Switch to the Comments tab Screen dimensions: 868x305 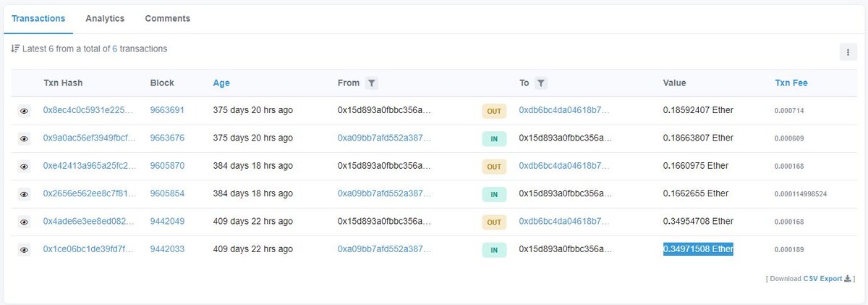(168, 19)
